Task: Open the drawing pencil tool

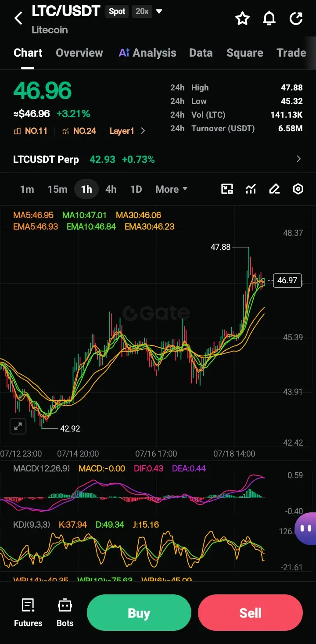Action: coord(274,189)
